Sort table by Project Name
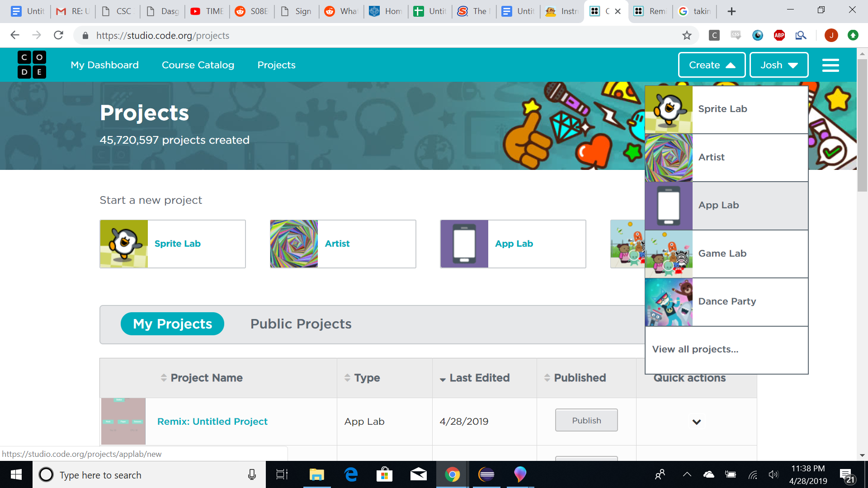The height and width of the screenshot is (488, 868). [x=206, y=378]
